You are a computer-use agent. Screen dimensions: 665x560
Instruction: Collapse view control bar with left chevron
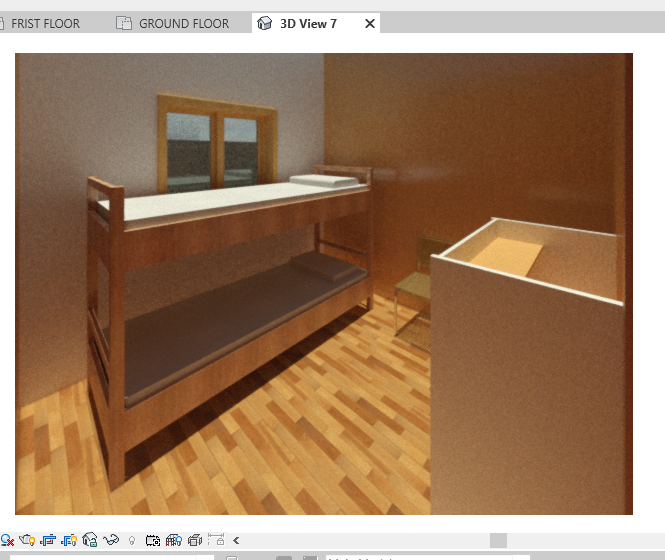pyautogui.click(x=236, y=540)
